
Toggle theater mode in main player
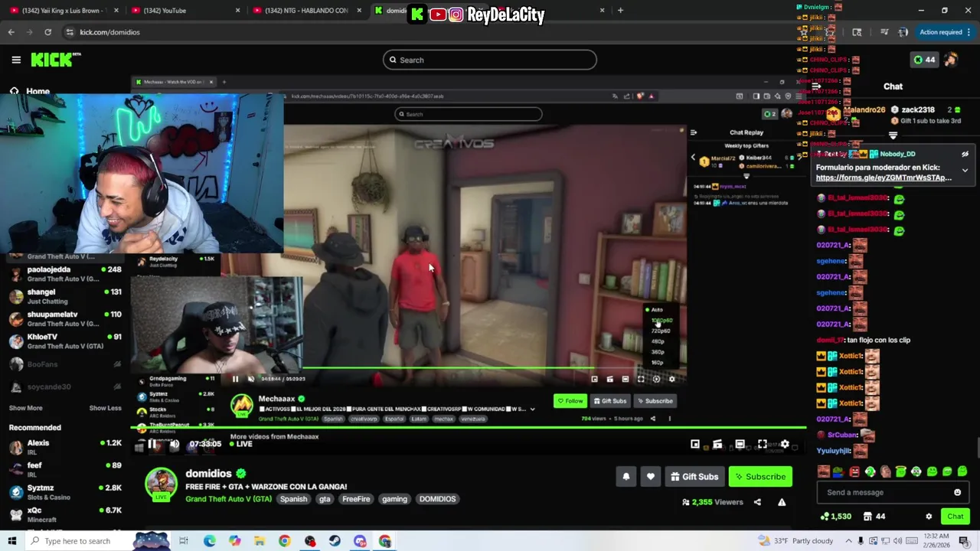point(740,444)
